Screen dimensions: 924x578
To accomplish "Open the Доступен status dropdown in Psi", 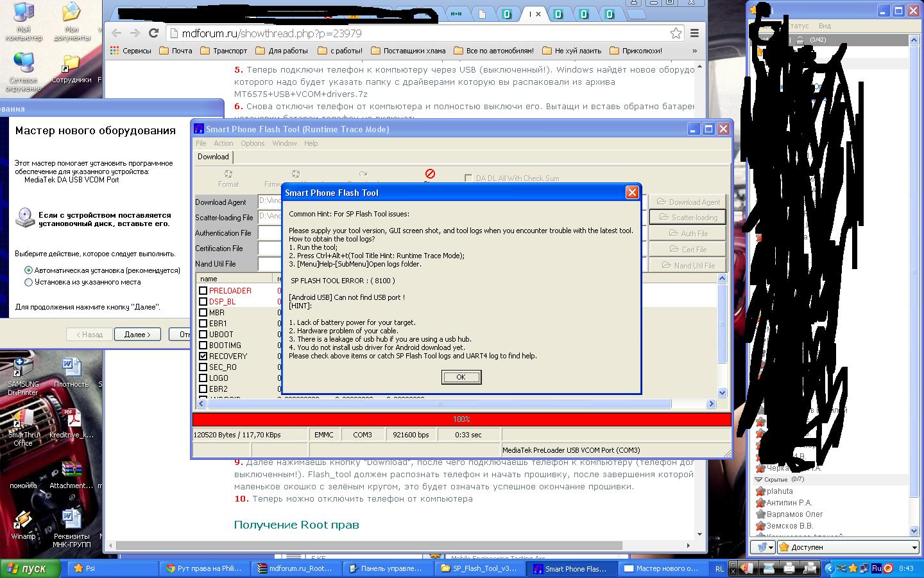I will 848,547.
